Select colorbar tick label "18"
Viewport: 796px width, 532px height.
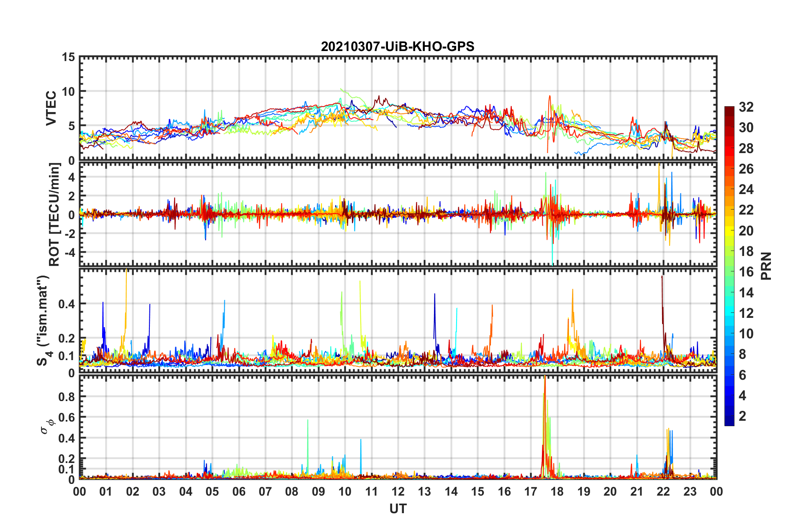tap(746, 251)
